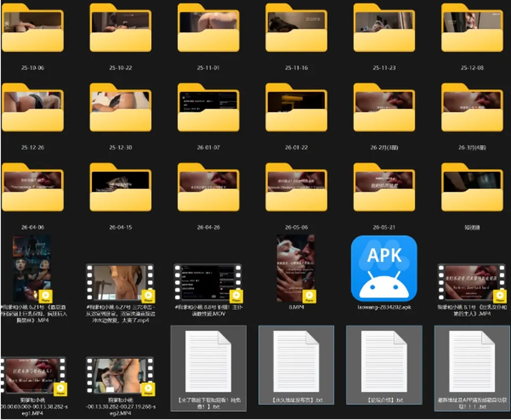Select the blue Android APK file icon

coord(384,268)
